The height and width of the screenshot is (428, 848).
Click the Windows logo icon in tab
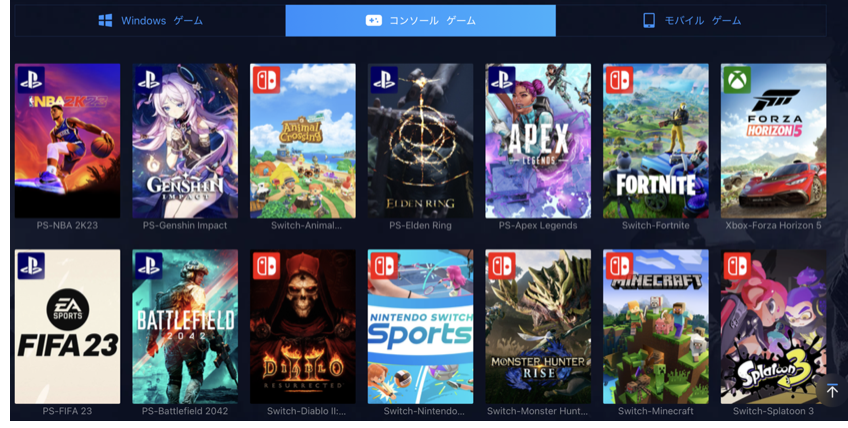pos(105,21)
